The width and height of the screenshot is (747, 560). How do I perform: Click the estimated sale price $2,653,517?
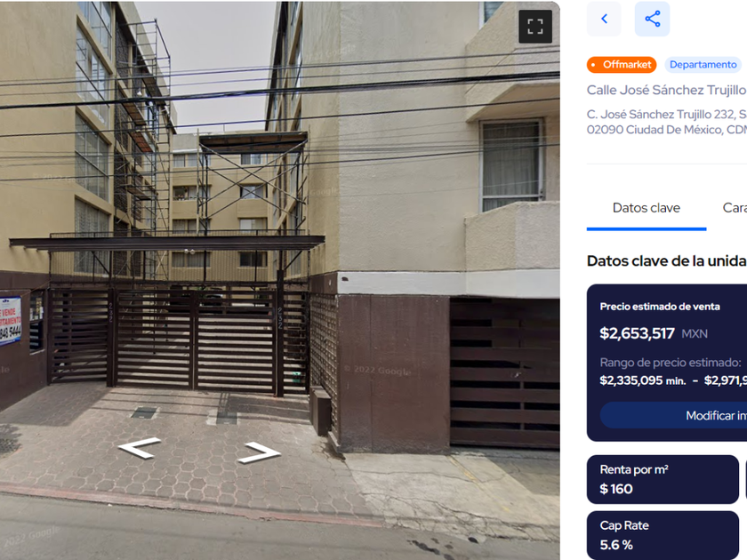click(x=637, y=333)
